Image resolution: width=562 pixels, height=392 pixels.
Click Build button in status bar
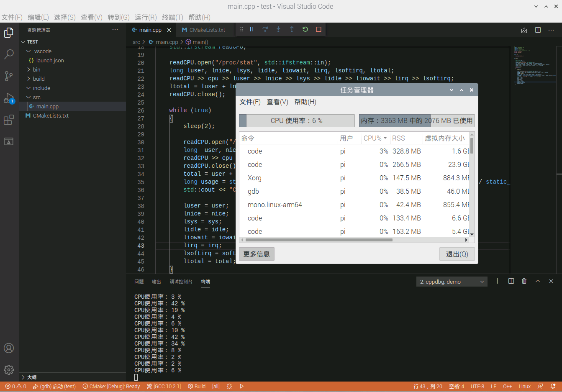click(x=197, y=386)
